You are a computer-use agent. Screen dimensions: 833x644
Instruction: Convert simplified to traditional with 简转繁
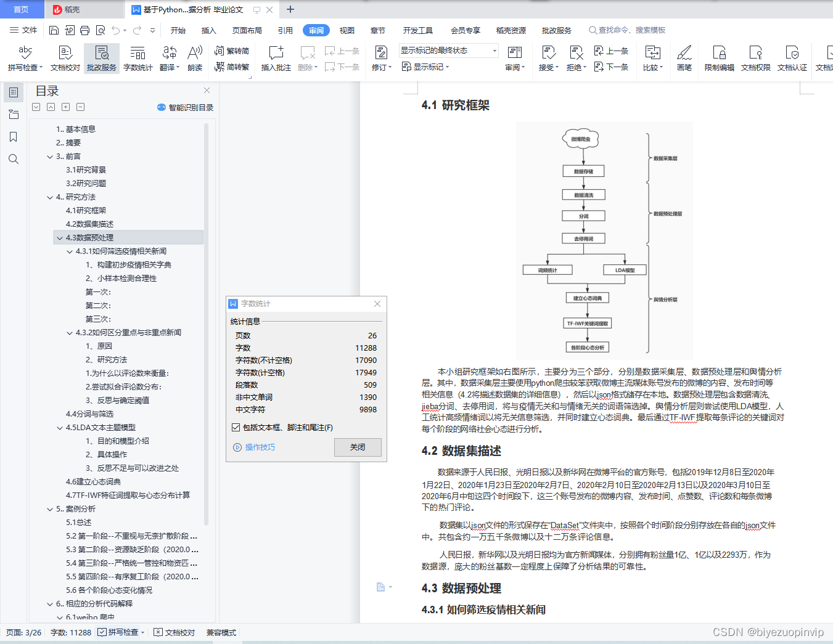(232, 67)
